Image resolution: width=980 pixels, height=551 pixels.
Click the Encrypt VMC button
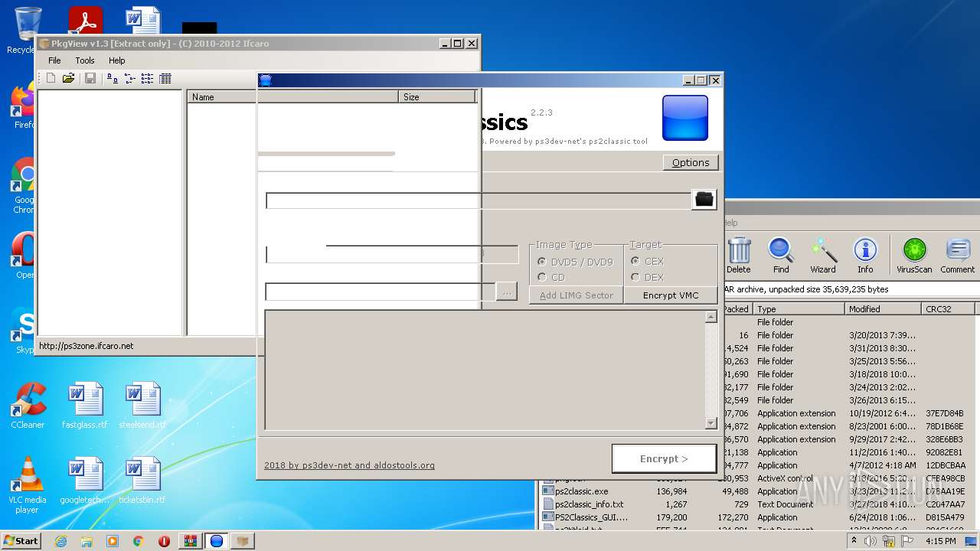coord(671,295)
